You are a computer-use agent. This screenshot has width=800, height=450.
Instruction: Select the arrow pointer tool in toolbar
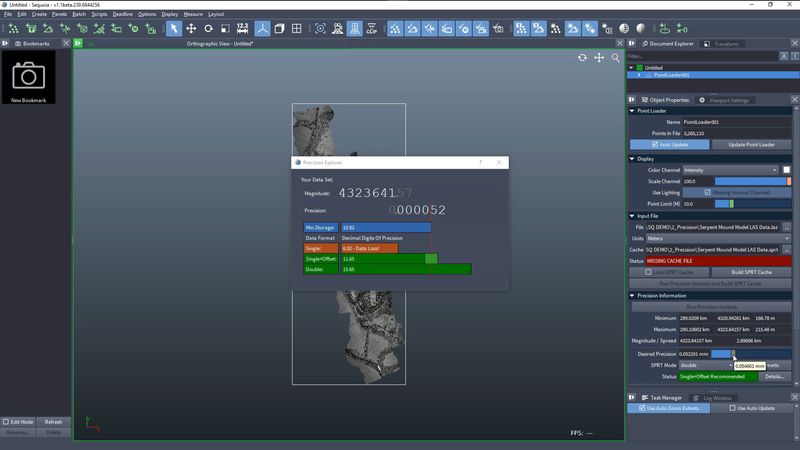[173, 29]
